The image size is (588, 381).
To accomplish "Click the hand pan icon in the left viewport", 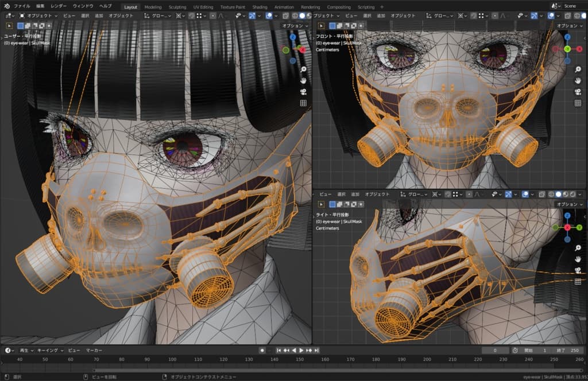I will coord(303,80).
